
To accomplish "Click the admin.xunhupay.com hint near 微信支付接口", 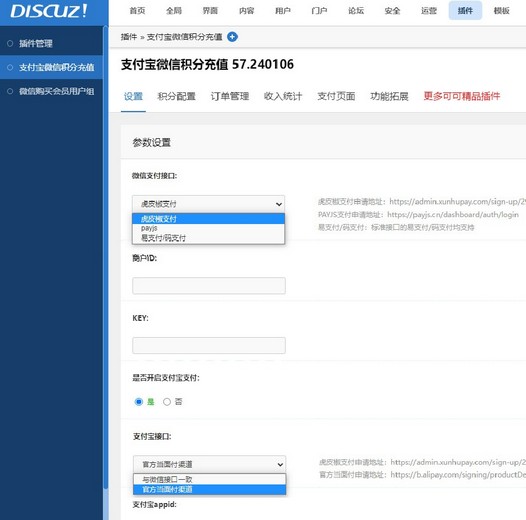I will [422, 202].
